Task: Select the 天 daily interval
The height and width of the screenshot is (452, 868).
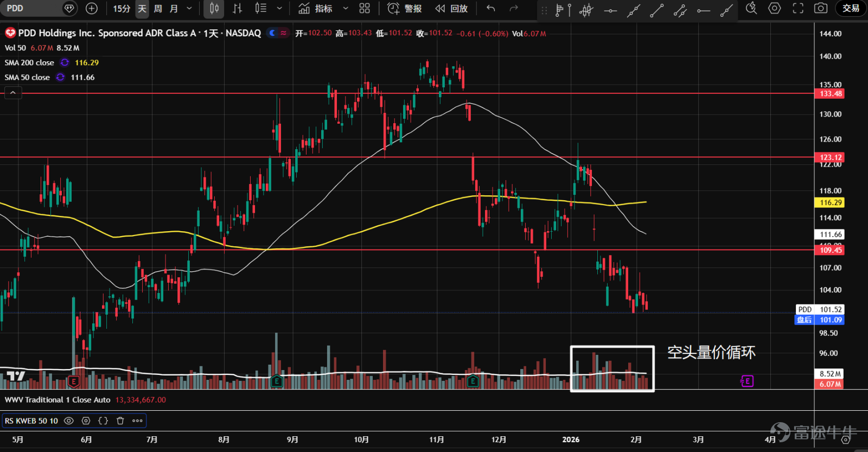Action: 142,9
